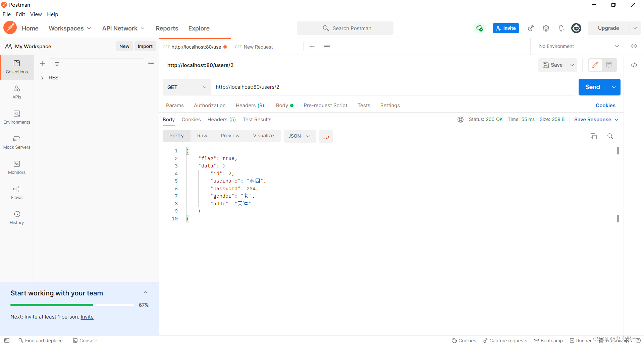Viewport: 644px width, 345px height.
Task: Click the Save button
Action: 553,65
